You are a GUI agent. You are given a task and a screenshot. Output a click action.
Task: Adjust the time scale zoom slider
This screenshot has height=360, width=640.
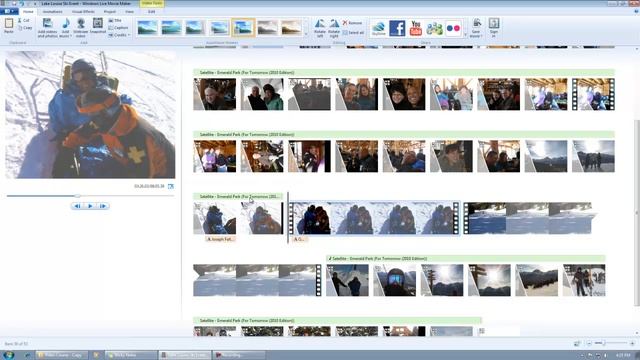(x=604, y=344)
